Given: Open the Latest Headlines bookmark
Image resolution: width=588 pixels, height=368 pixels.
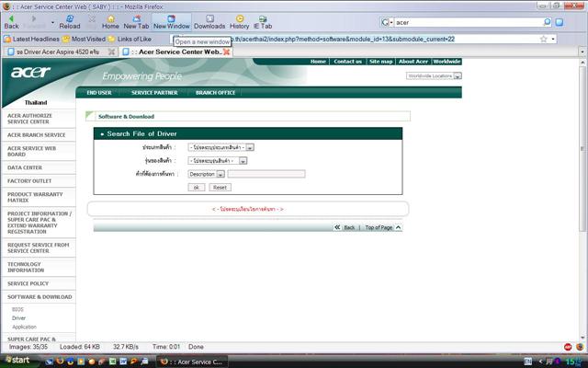Looking at the screenshot, I should [x=31, y=39].
